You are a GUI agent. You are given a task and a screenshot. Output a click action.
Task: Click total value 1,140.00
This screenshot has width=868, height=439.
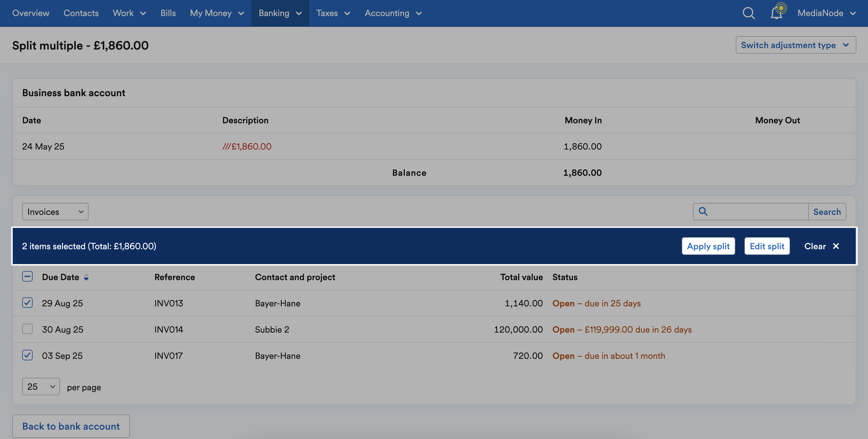(x=524, y=303)
